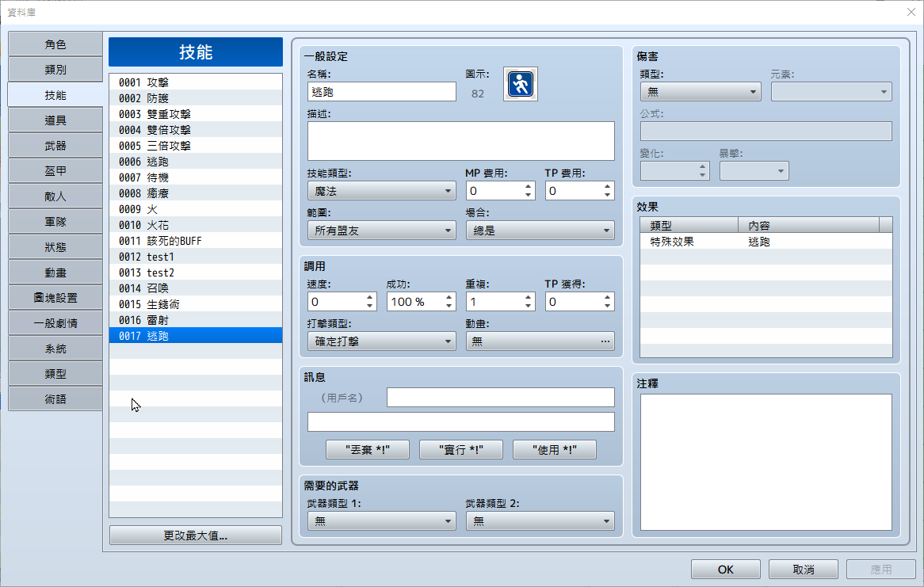This screenshot has height=587, width=924.
Task: Open the 場合 dropdown showing 總是
Action: pyautogui.click(x=540, y=231)
